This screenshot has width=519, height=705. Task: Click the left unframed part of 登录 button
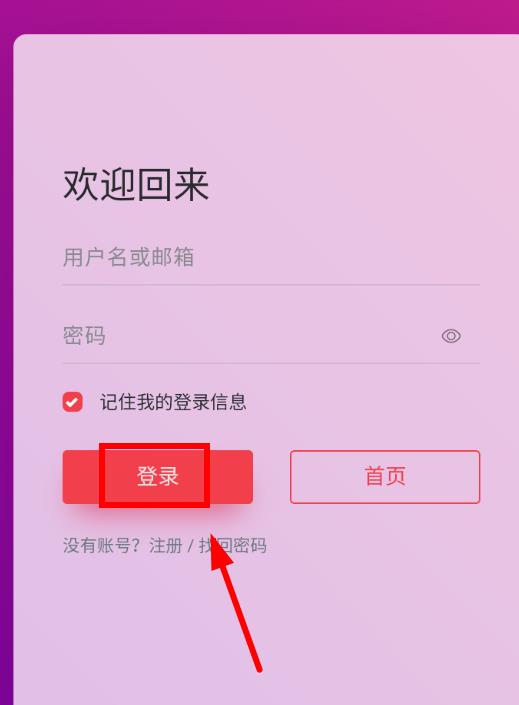(81, 477)
